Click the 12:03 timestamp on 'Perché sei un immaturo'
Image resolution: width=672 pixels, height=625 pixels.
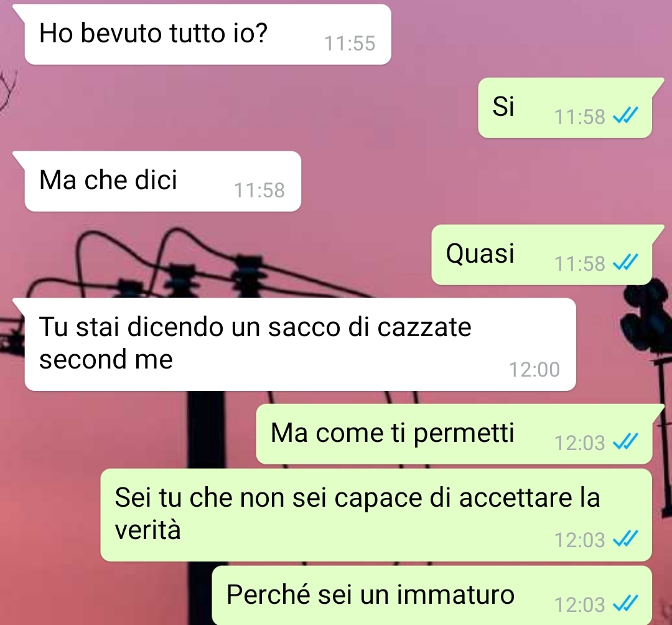point(579,605)
